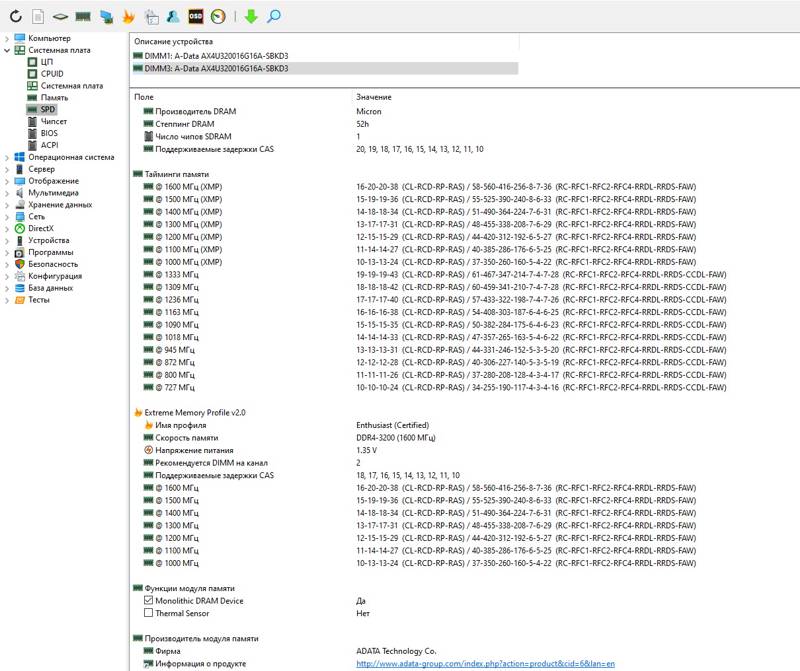
Task: Expand the DirectX tree node
Action: [7, 229]
